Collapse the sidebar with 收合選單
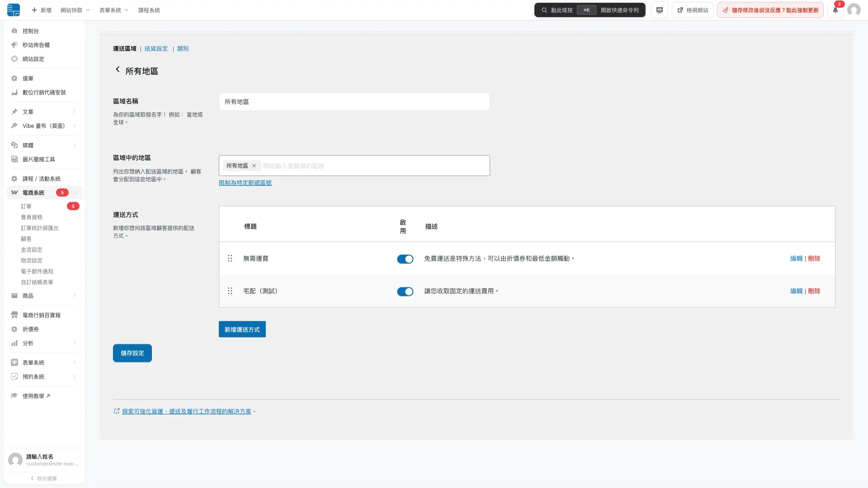This screenshot has height=488, width=868. click(x=44, y=478)
